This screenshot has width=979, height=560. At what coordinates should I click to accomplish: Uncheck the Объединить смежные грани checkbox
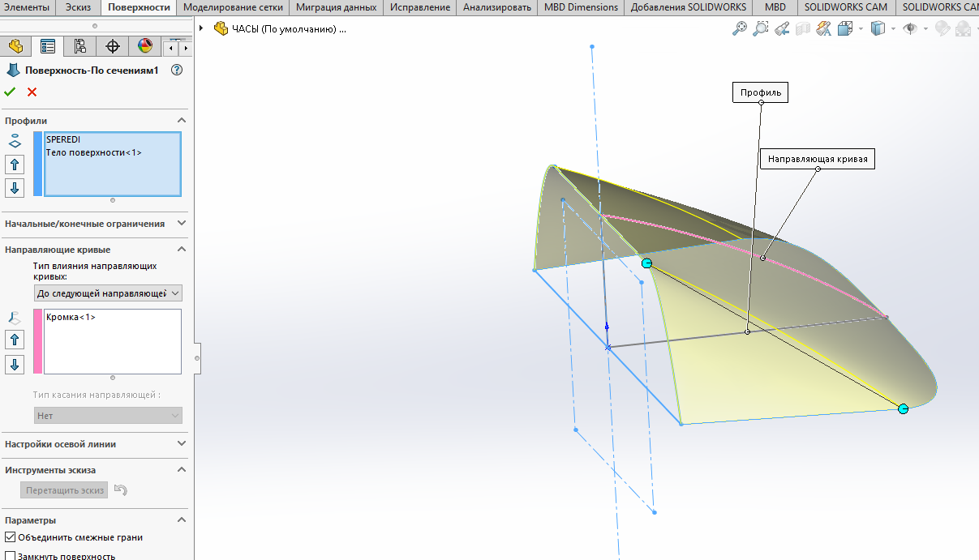click(10, 537)
